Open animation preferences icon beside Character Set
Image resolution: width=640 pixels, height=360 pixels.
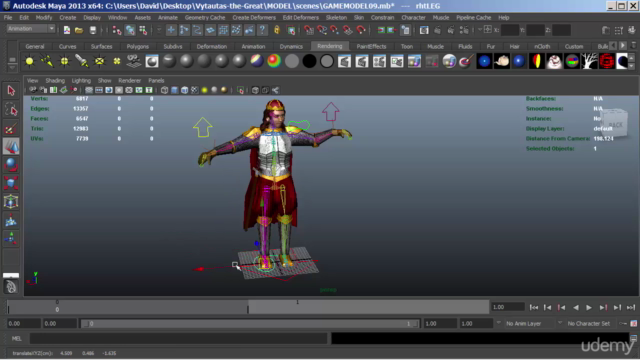[x=633, y=324]
